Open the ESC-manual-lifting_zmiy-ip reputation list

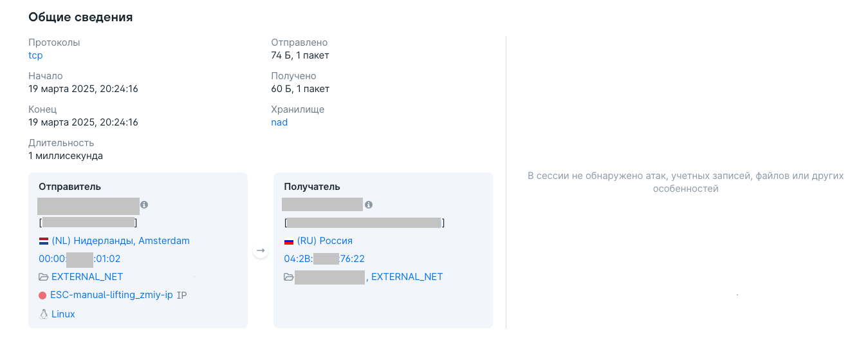point(111,295)
